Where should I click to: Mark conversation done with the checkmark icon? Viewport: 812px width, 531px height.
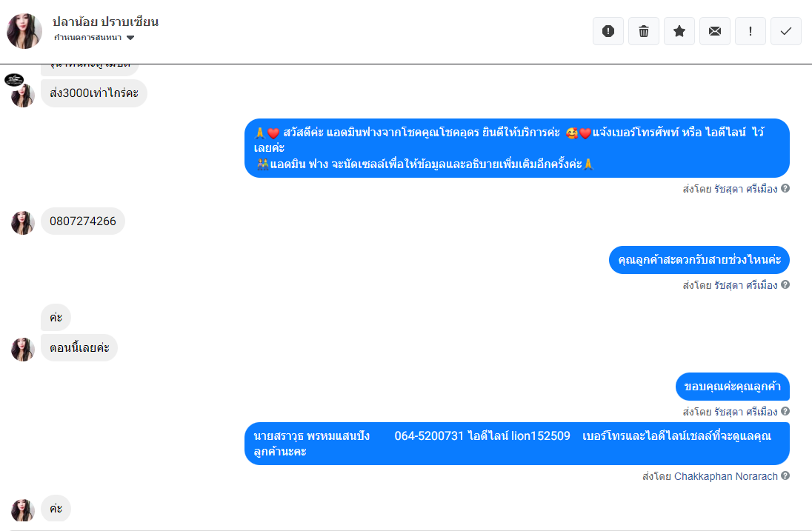click(786, 31)
